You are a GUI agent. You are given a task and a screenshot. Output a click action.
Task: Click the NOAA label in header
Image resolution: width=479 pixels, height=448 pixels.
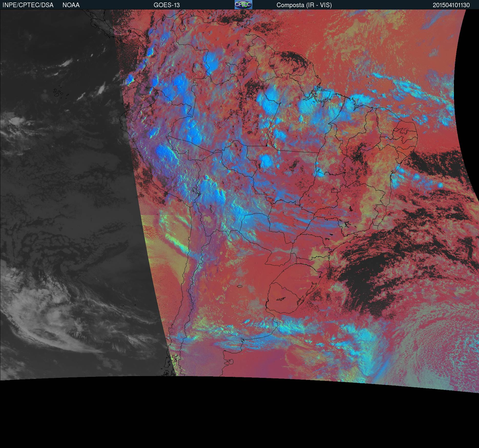coord(71,5)
